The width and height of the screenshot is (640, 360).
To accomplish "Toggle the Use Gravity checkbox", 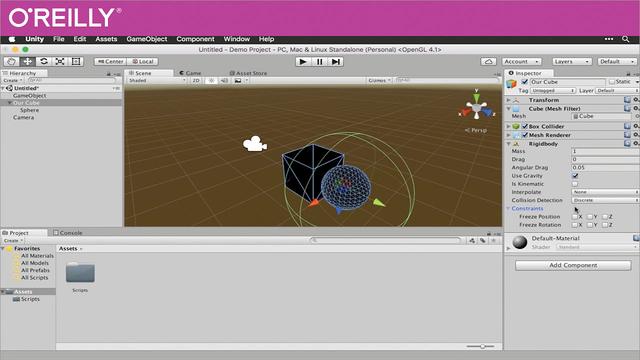I will coord(575,176).
